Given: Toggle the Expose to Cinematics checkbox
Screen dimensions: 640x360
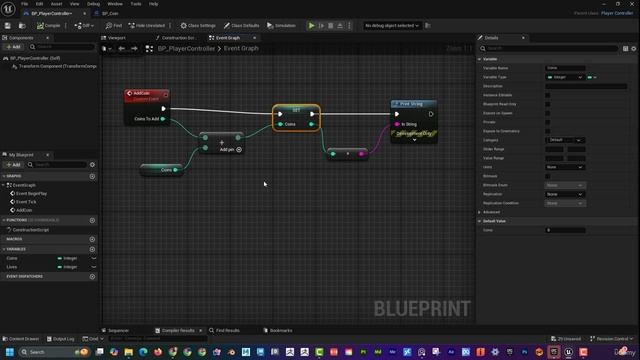Looking at the screenshot, I should (x=548, y=131).
